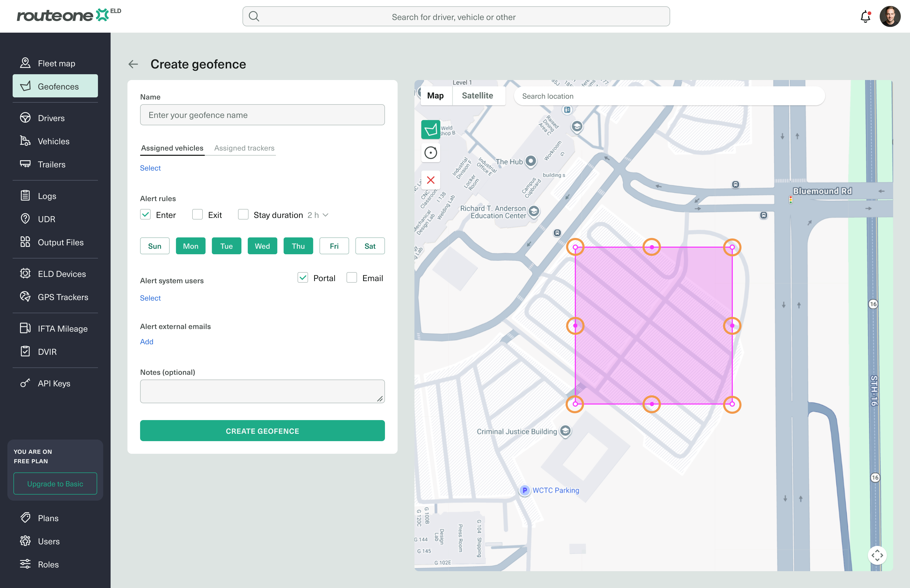Click the top-left geofence corner handle
This screenshot has width=910, height=588.
tap(575, 247)
